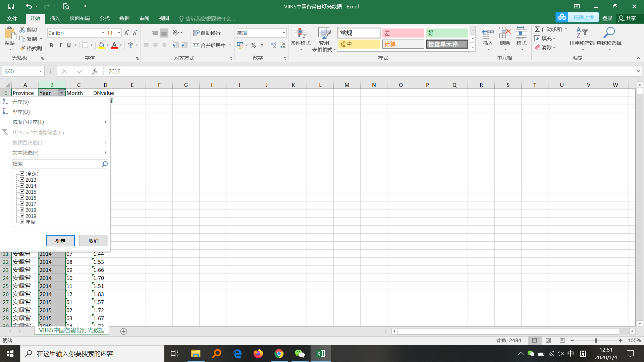This screenshot has width=644, height=362.
Task: Click the Format Painter brush icon
Action: [x=23, y=48]
